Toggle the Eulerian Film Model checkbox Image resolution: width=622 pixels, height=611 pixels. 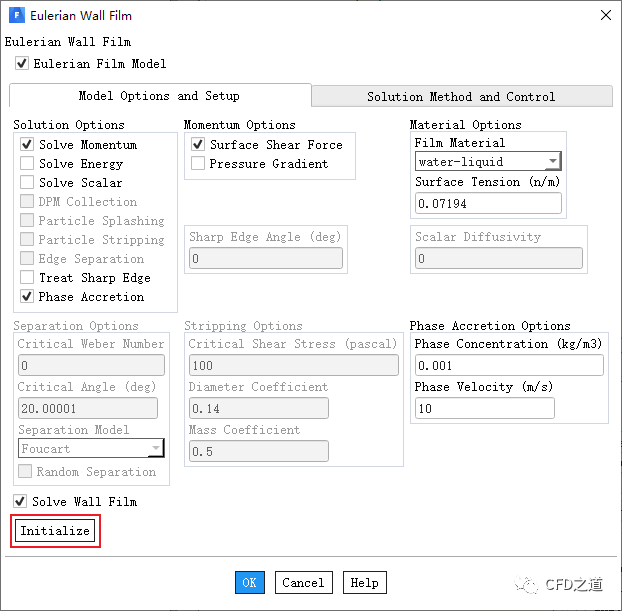pyautogui.click(x=22, y=63)
